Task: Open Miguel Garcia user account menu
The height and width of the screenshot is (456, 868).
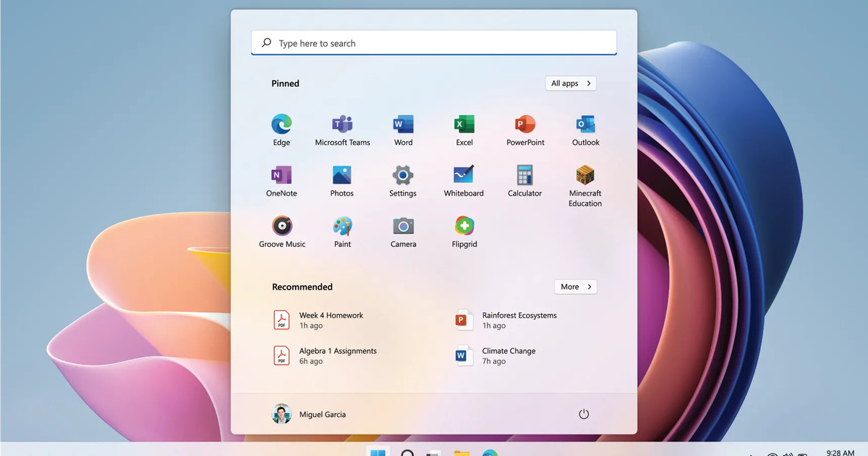Action: coord(309,414)
